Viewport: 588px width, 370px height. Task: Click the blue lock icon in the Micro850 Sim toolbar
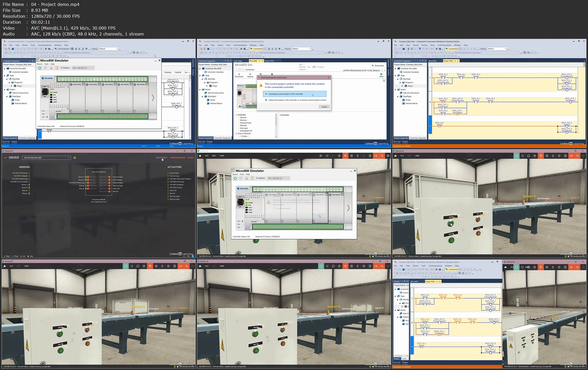click(272, 74)
